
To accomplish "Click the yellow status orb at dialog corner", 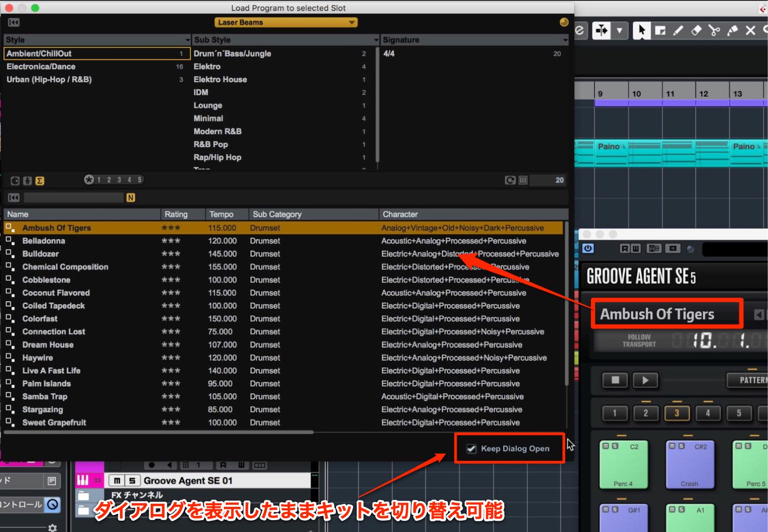I will tap(564, 22).
